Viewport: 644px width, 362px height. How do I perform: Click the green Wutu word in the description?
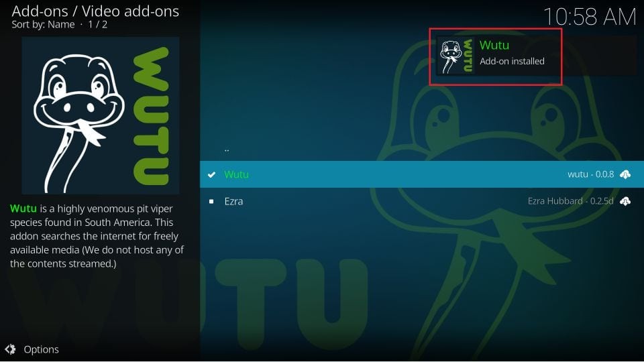[x=23, y=208]
